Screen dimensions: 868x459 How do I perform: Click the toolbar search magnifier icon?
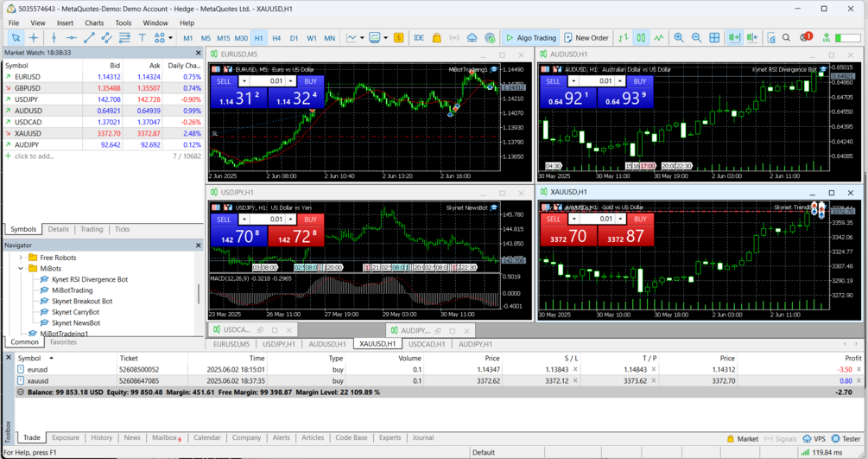click(x=786, y=38)
